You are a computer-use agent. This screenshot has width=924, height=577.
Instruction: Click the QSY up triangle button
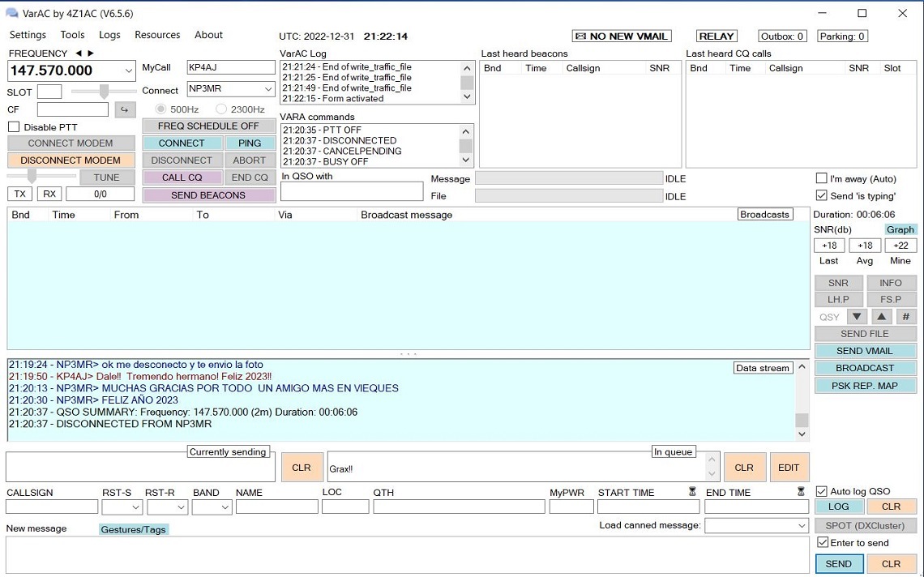[x=881, y=317]
